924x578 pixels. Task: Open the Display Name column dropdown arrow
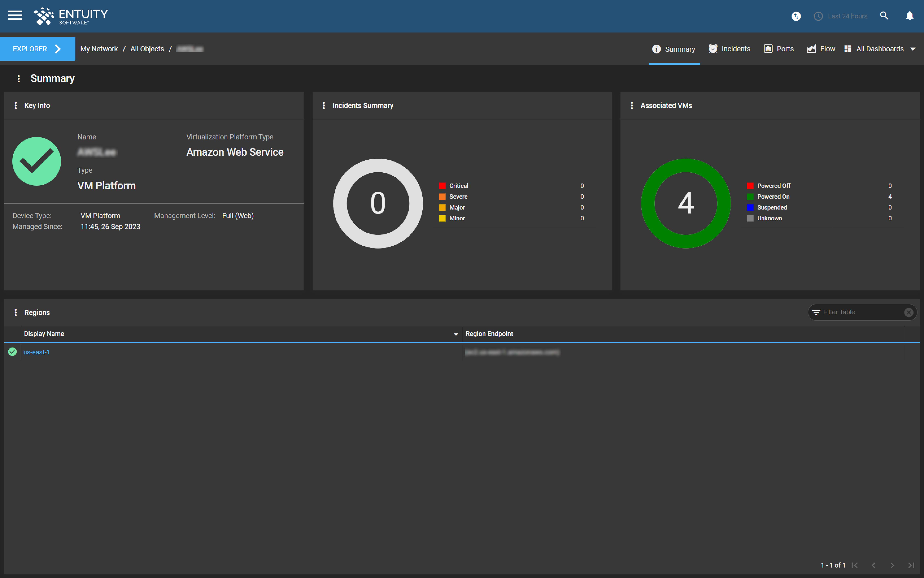[456, 334]
